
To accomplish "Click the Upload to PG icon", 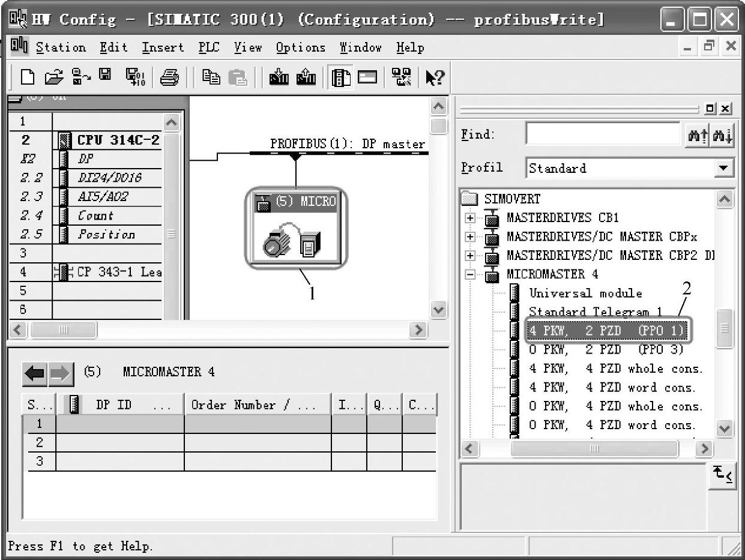I will point(306,77).
